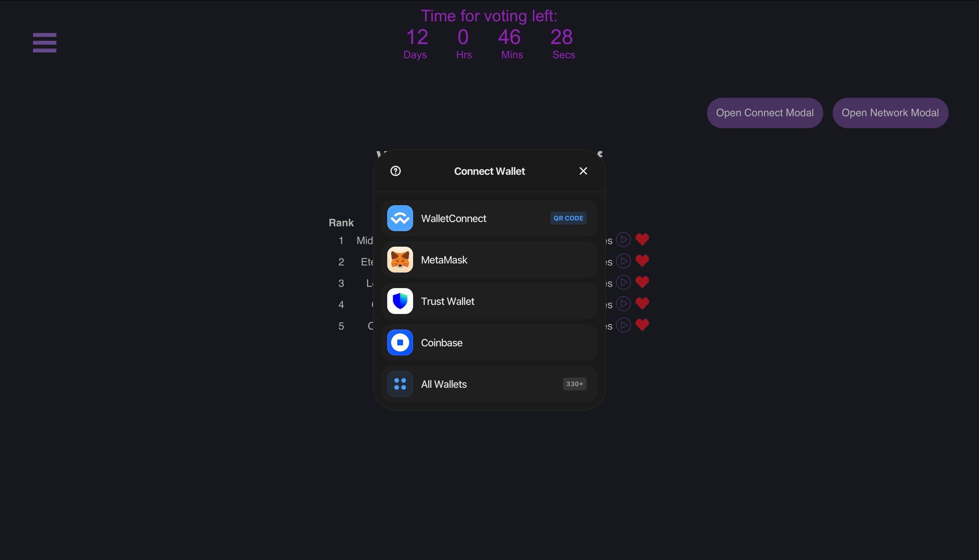Select MetaMask from wallet list

(489, 260)
